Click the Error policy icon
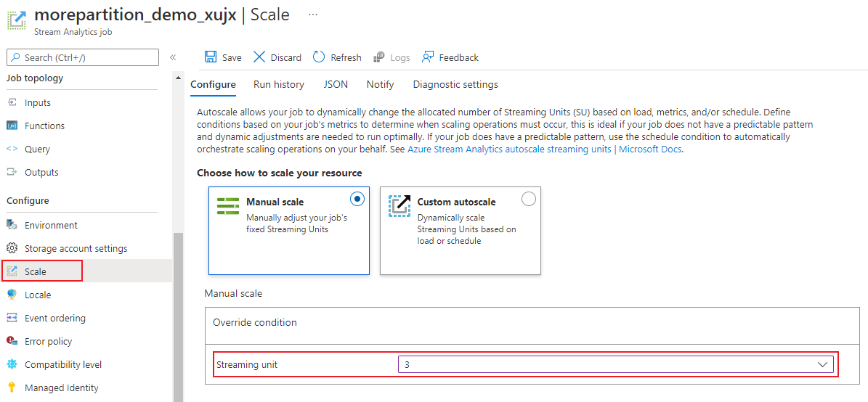The image size is (868, 402). point(12,341)
